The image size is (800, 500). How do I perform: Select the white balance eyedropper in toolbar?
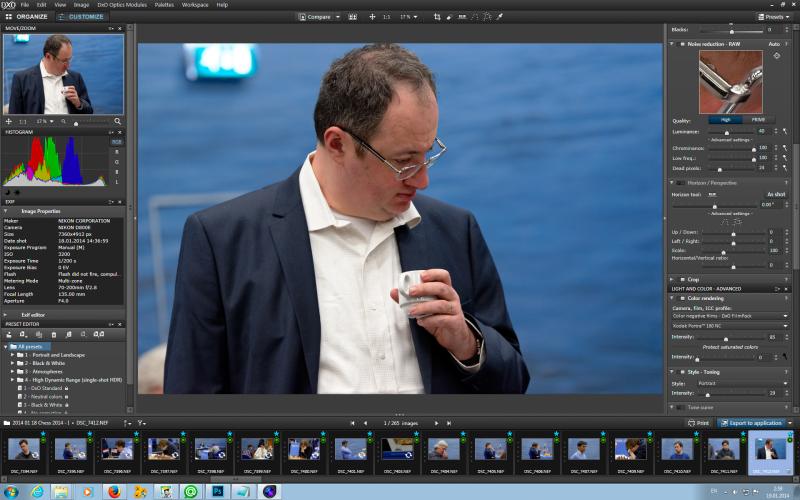(x=500, y=17)
